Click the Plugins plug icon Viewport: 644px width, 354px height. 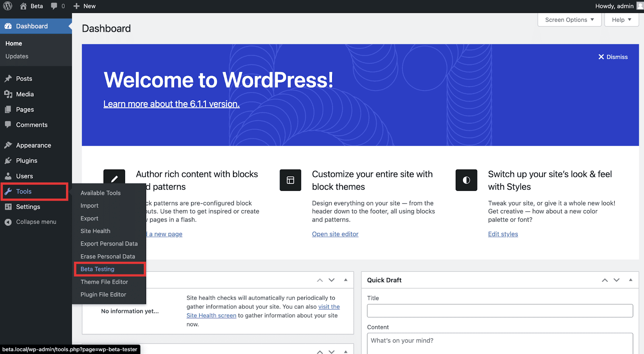pos(8,161)
